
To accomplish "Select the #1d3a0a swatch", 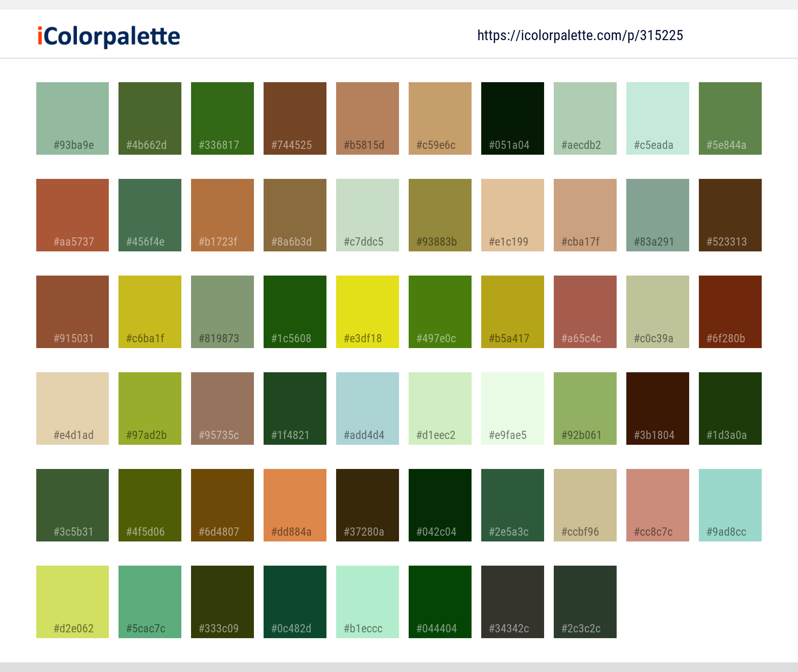I will tap(730, 409).
